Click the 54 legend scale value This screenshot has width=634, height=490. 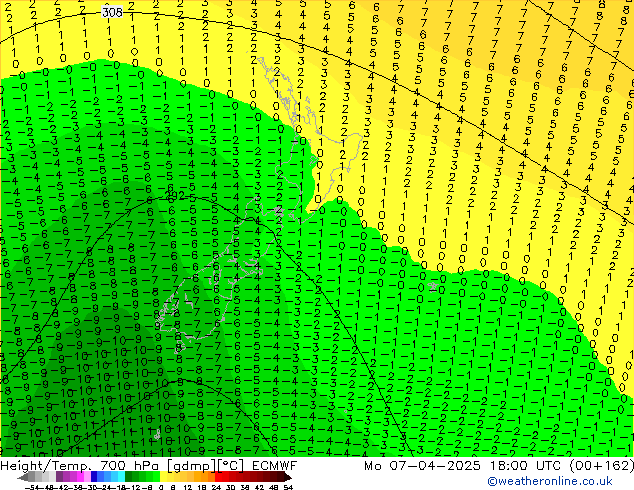tap(288, 487)
